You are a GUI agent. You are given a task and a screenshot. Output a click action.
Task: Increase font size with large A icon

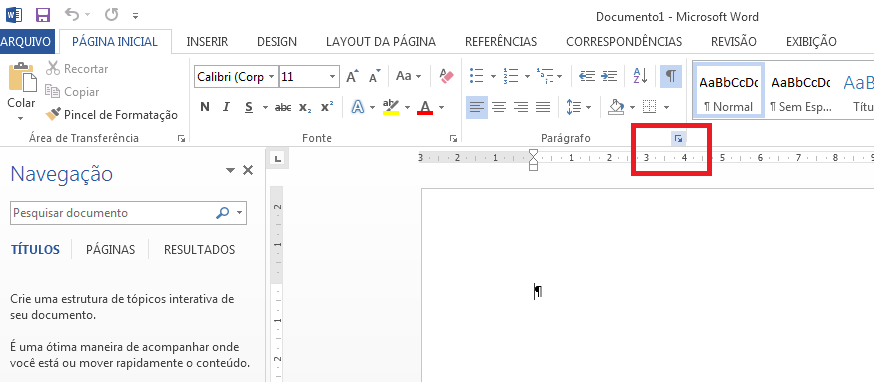point(352,76)
